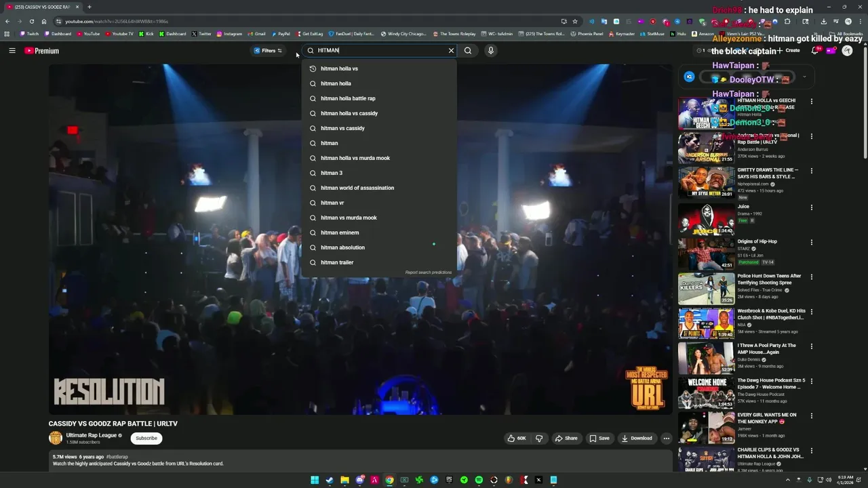This screenshot has width=868, height=488.
Task: Open the Gmail bookmark
Action: [256, 34]
